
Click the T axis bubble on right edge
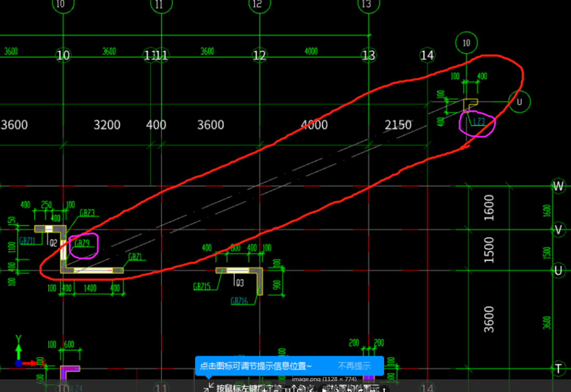coord(558,369)
